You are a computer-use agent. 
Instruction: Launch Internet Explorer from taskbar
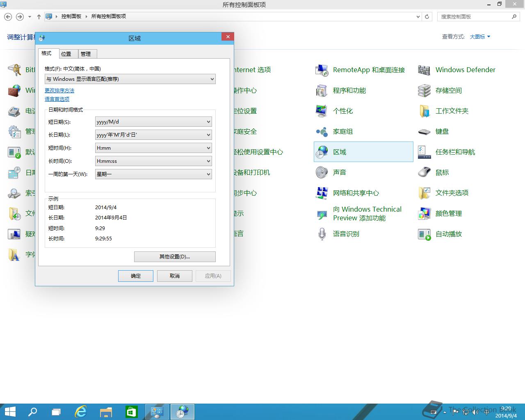click(x=81, y=412)
